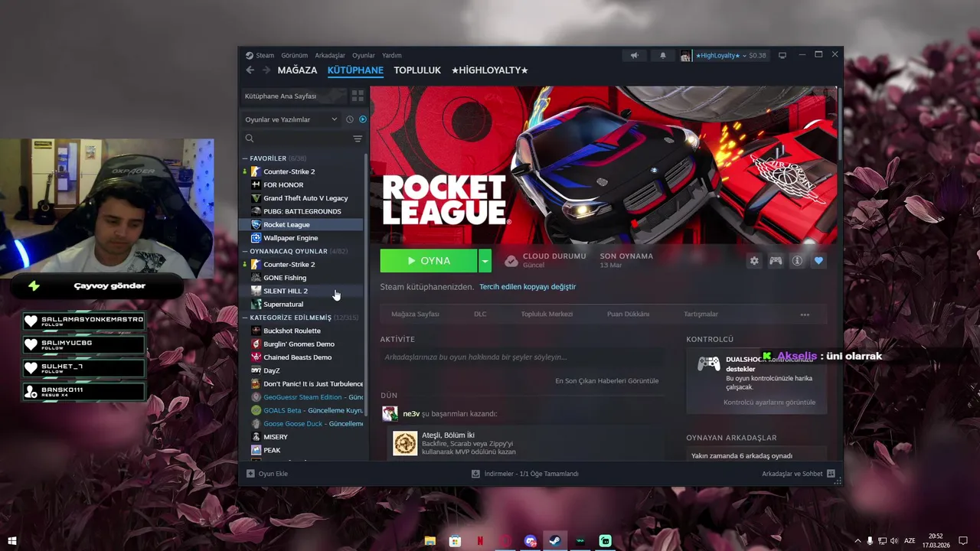Open the Oyunlar ve Yazılımlar dropdown
This screenshot has height=551, width=980.
click(x=291, y=119)
